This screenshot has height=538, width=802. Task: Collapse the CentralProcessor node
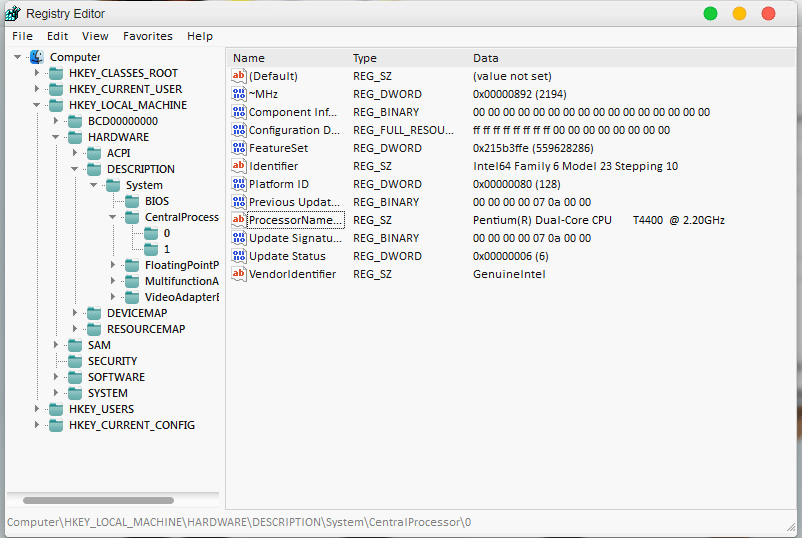coord(113,217)
